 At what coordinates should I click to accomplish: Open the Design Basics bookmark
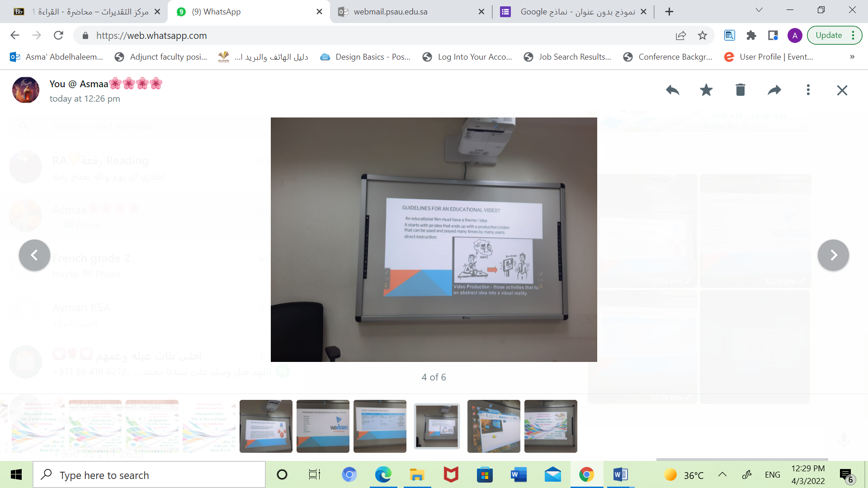(365, 57)
